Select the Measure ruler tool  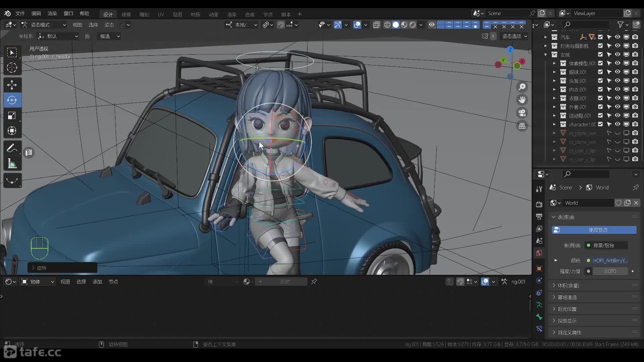coord(12,164)
